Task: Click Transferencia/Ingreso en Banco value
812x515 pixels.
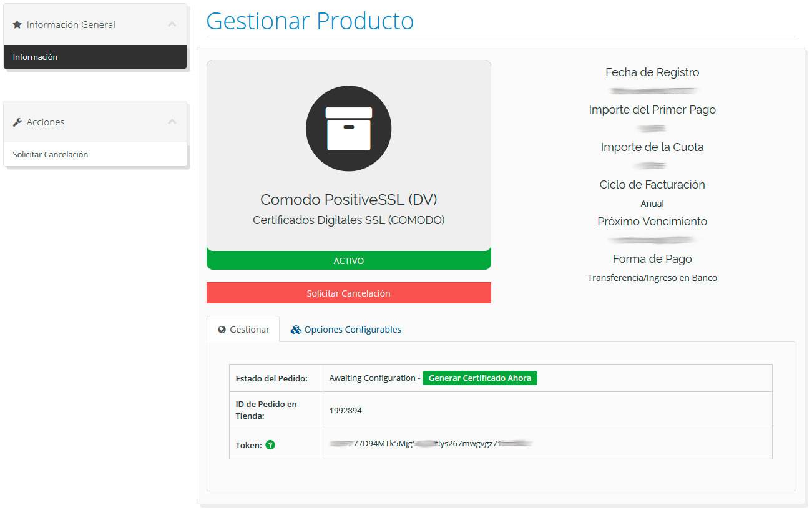Action: click(x=652, y=278)
